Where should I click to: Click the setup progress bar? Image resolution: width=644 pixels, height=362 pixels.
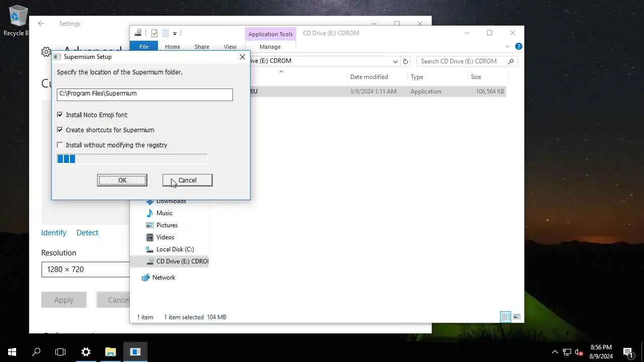(132, 159)
